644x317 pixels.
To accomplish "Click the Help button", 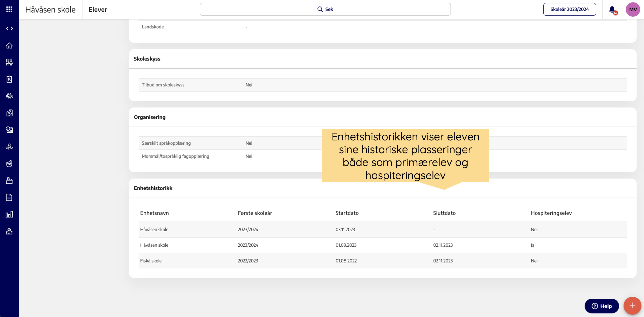I will tap(602, 306).
